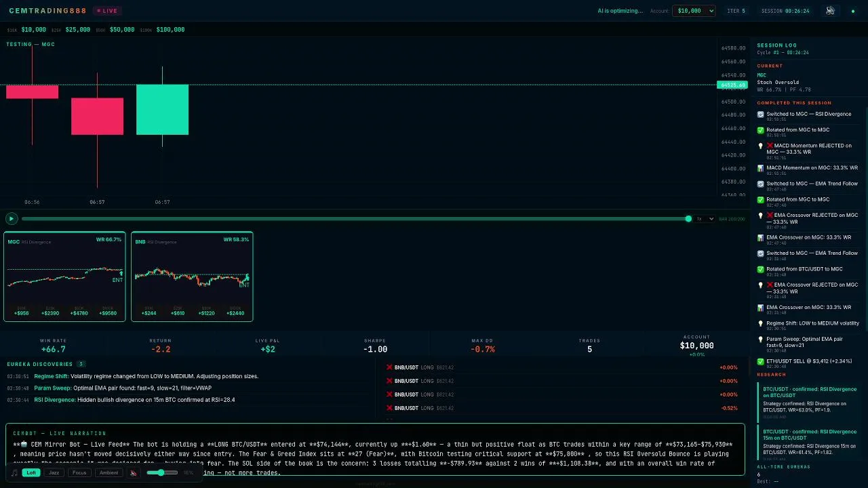Image resolution: width=868 pixels, height=488 pixels.
Task: Click the playback timeline slider handle
Action: 688,218
